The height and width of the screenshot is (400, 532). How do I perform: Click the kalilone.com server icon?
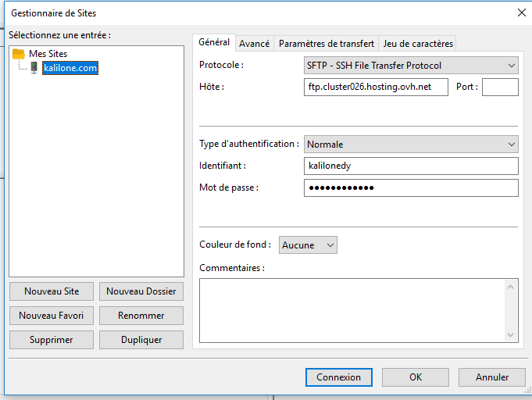coord(34,68)
